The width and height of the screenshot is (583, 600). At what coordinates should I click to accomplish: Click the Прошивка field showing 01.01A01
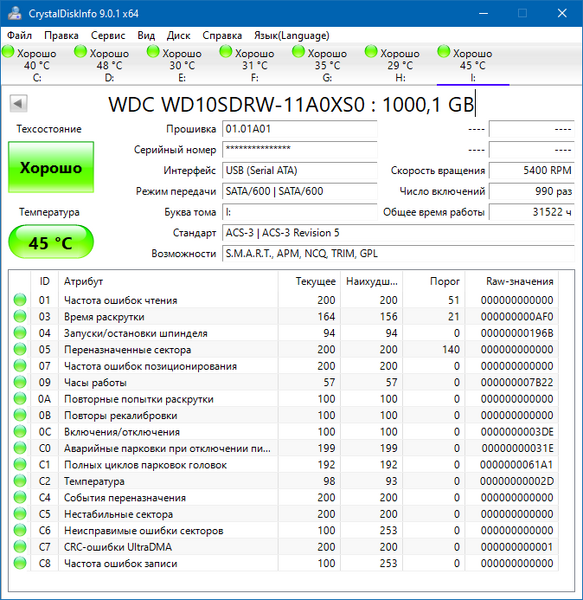tap(300, 129)
